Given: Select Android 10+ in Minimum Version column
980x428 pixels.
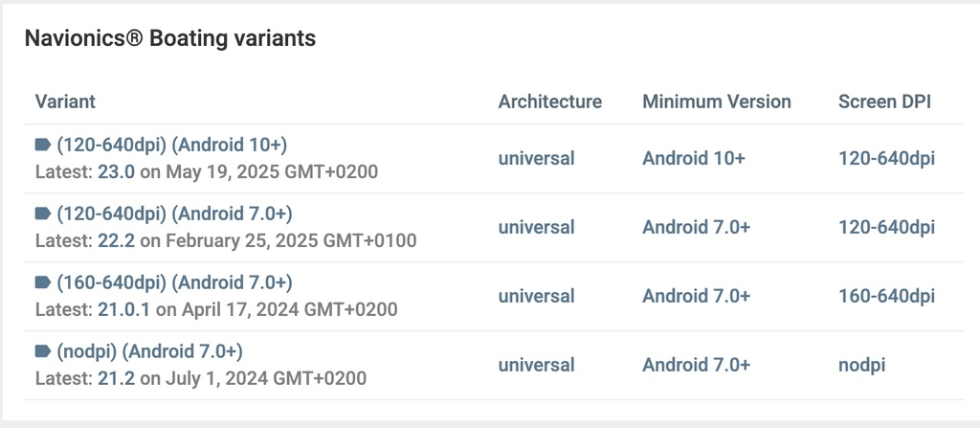Looking at the screenshot, I should pos(694,158).
